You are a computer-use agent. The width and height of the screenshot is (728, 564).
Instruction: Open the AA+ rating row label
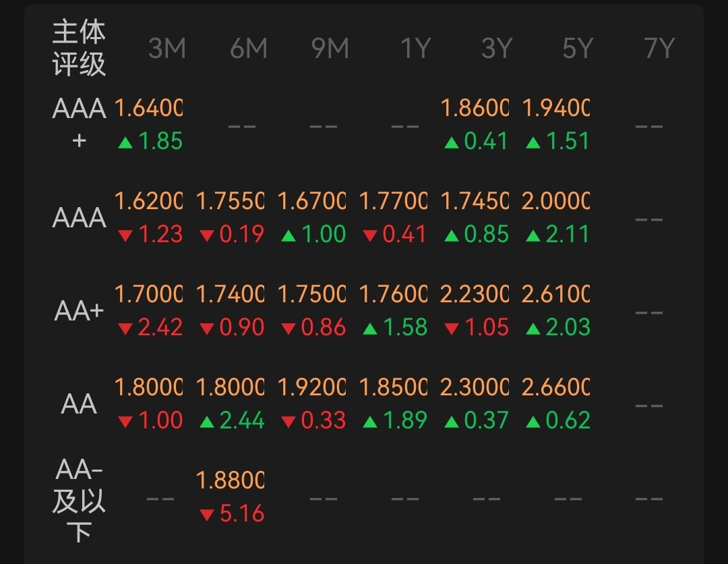pos(80,311)
